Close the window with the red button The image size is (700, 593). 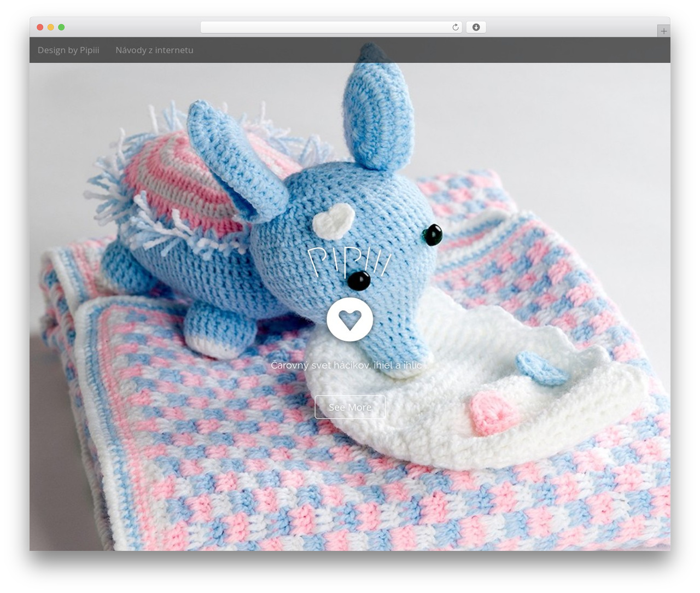point(40,27)
